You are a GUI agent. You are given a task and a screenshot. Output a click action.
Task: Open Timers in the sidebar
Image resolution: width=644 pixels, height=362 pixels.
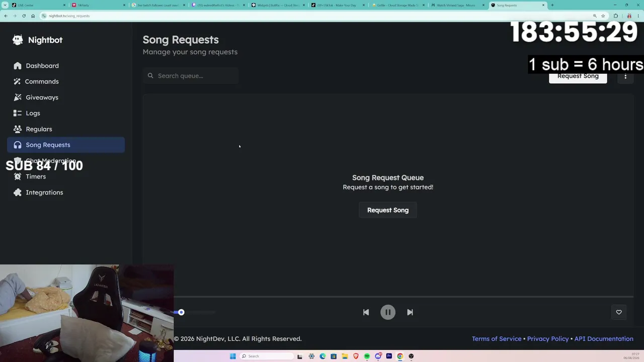(66, 176)
